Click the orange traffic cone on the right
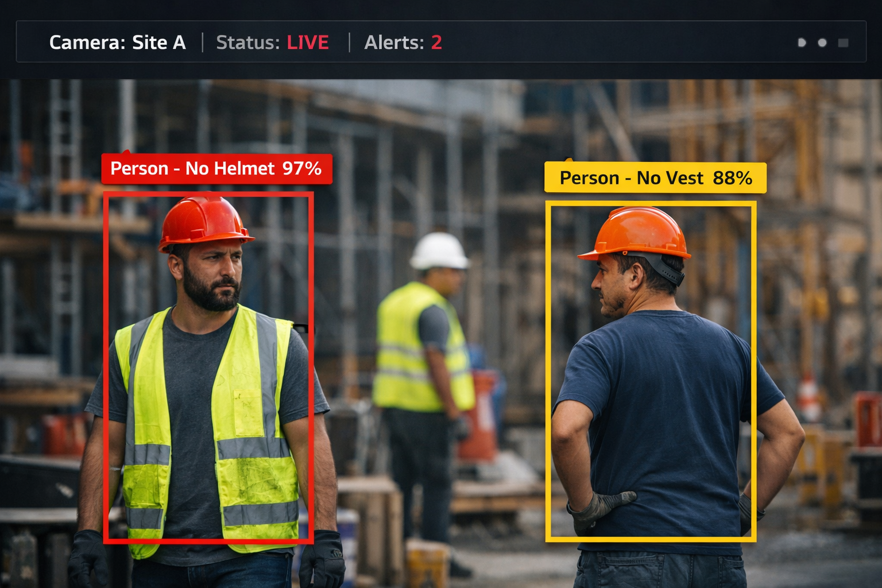 [x=810, y=396]
